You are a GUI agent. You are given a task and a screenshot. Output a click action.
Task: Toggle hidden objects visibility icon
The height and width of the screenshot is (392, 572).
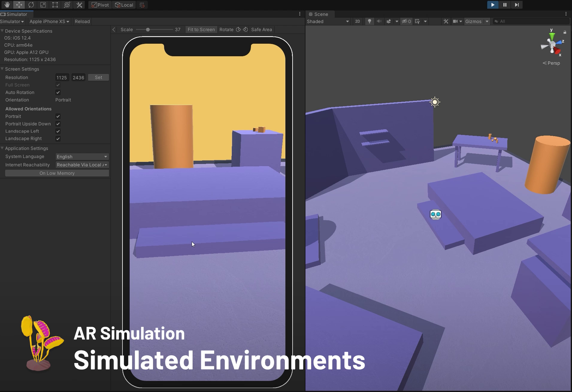[406, 21]
